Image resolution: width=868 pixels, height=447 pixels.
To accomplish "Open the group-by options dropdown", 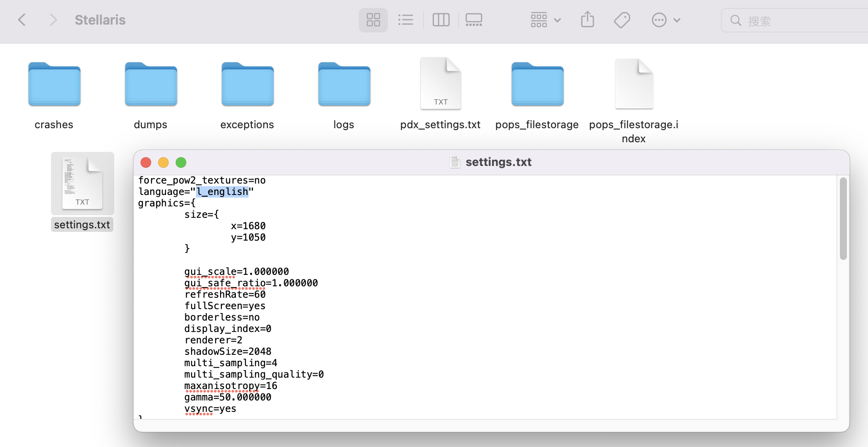I will [546, 20].
